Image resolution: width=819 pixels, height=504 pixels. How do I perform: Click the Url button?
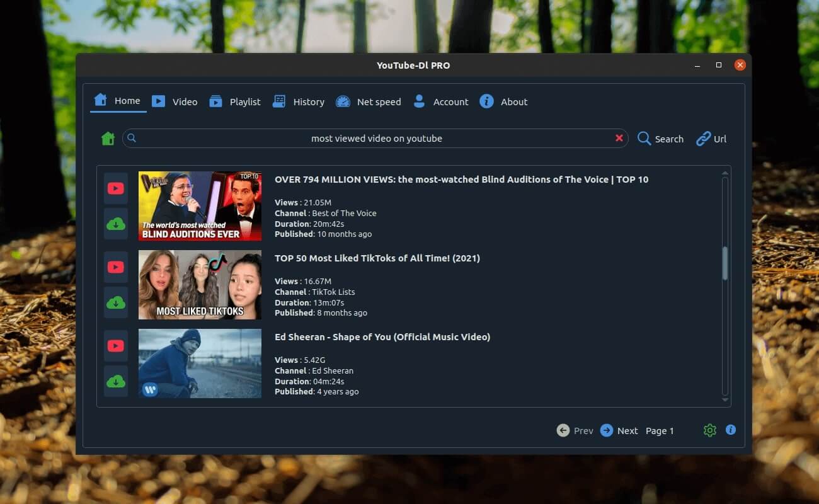coord(711,139)
